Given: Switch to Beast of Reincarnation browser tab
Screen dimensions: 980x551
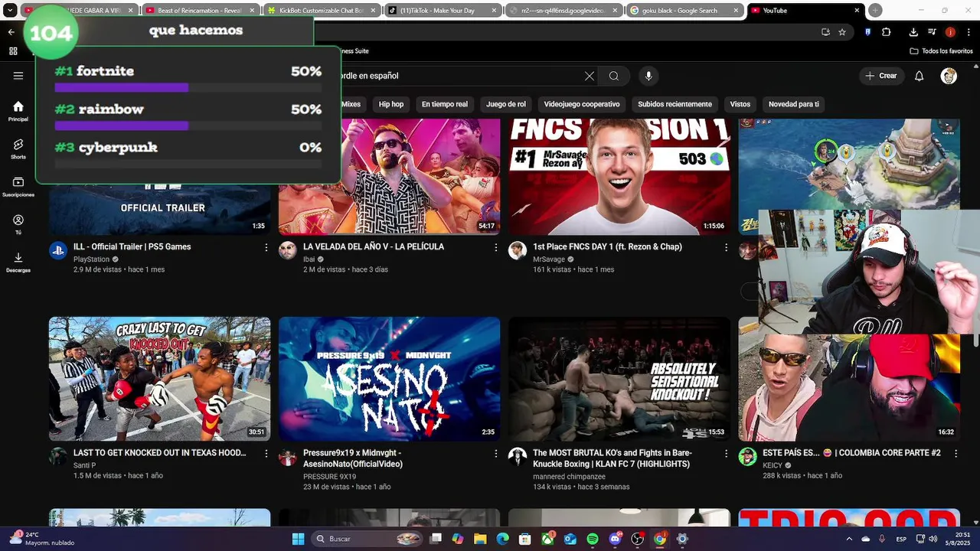Looking at the screenshot, I should (200, 11).
